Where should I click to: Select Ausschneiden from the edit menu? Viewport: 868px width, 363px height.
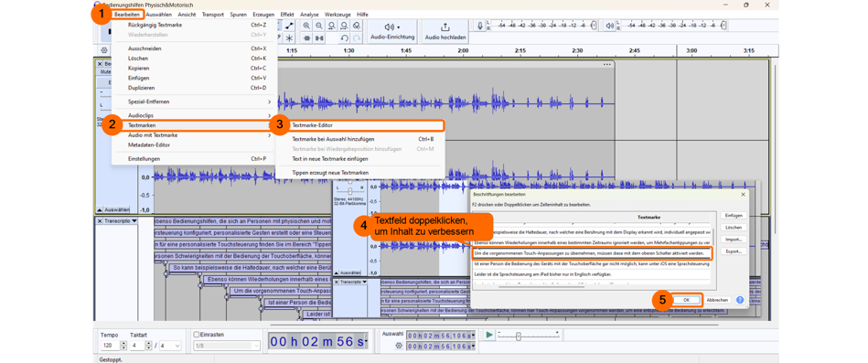click(x=194, y=48)
